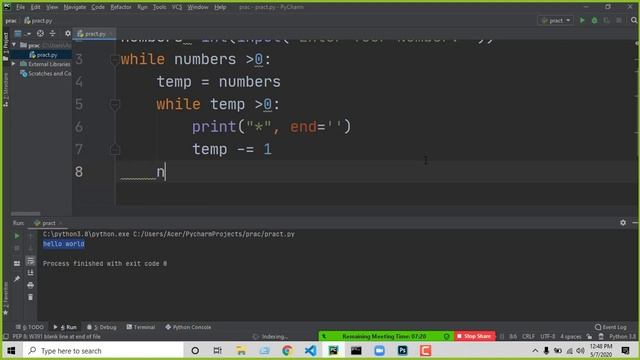
Task: Select Scratches and Consoles tree item
Action: pyautogui.click(x=45, y=73)
